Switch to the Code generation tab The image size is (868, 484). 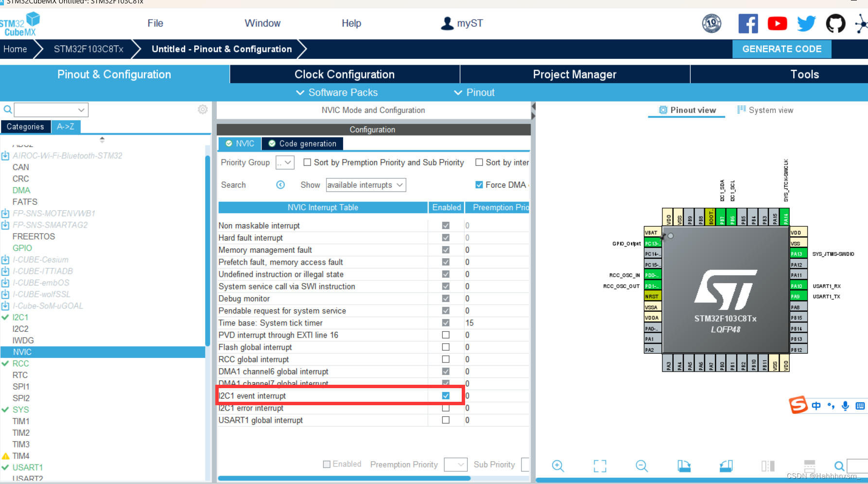pos(302,143)
